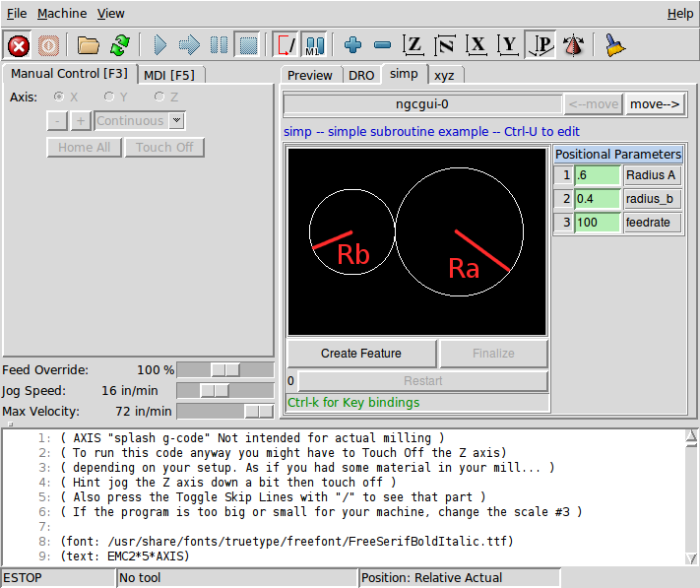Toggle the machine power icon
The image size is (700, 588).
point(48,45)
